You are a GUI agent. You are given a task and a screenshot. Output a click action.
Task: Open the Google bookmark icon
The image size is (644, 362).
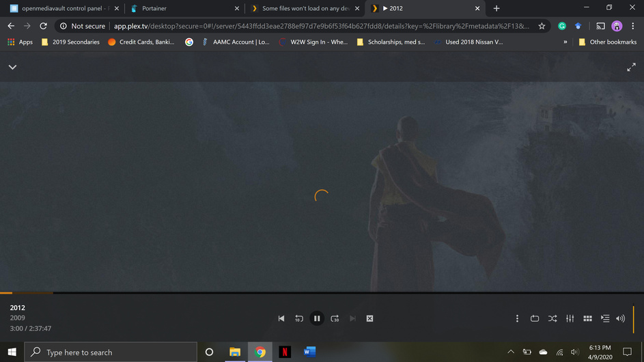coord(189,42)
